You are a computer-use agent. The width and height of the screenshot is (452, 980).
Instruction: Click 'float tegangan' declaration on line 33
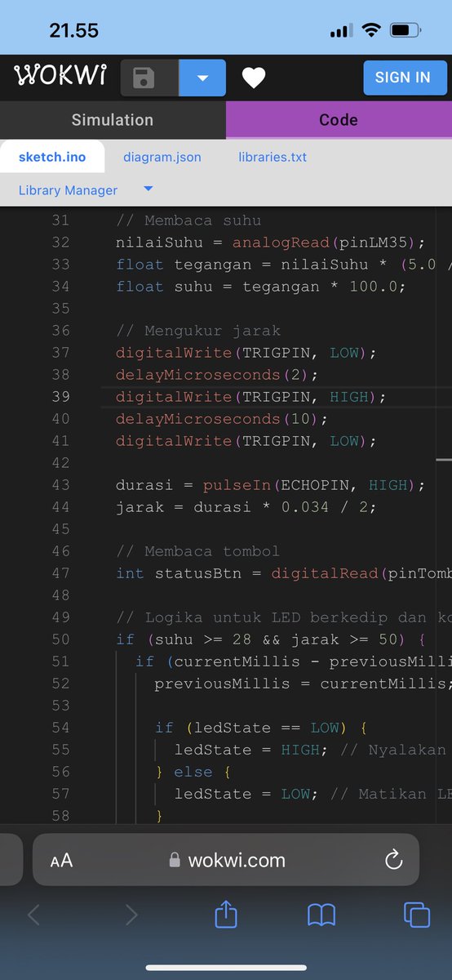click(184, 265)
